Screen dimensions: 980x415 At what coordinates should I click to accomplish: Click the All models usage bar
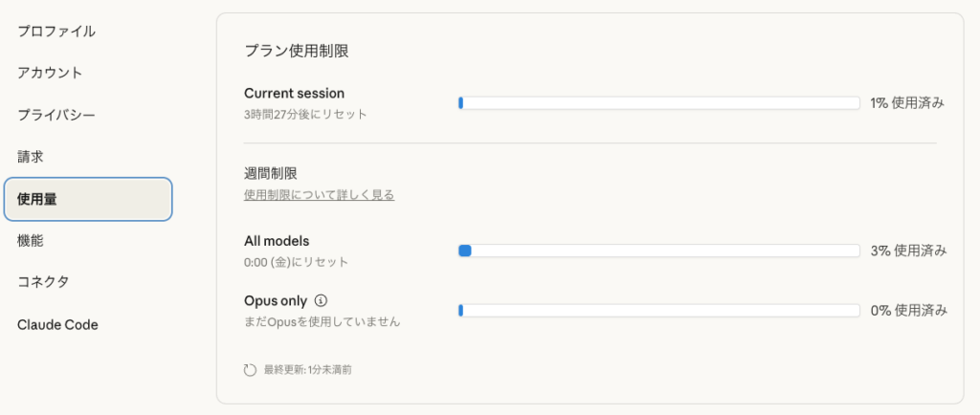point(658,251)
